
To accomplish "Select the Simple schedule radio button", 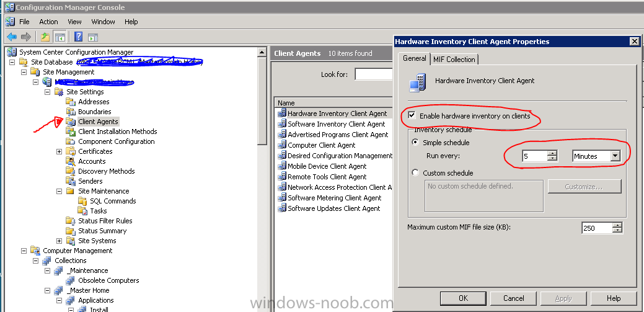I will [x=415, y=143].
